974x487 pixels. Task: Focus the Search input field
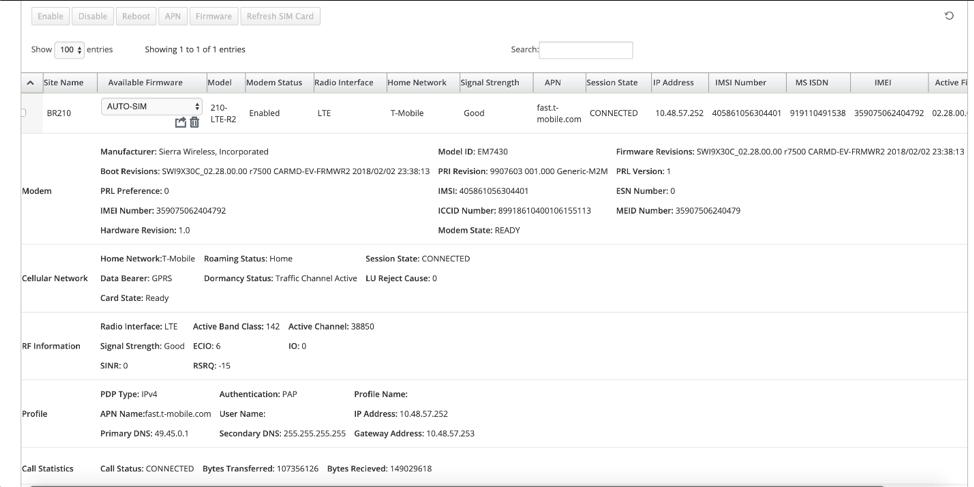tap(586, 50)
